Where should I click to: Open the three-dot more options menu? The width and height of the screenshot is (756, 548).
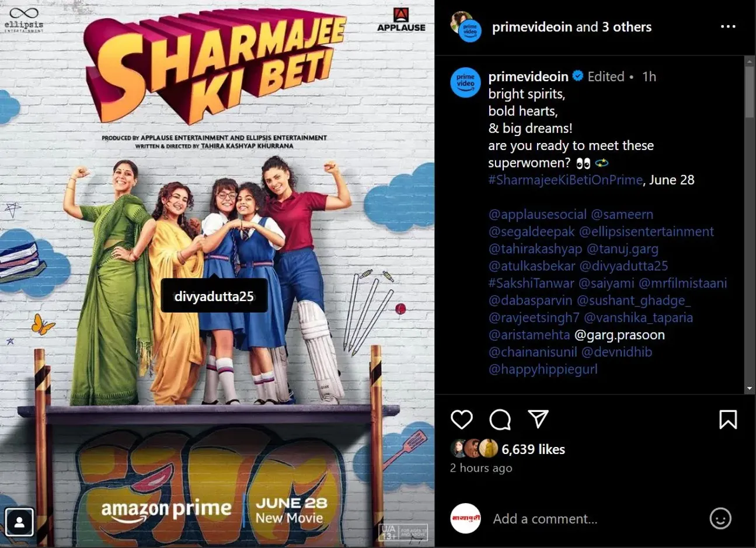click(728, 27)
